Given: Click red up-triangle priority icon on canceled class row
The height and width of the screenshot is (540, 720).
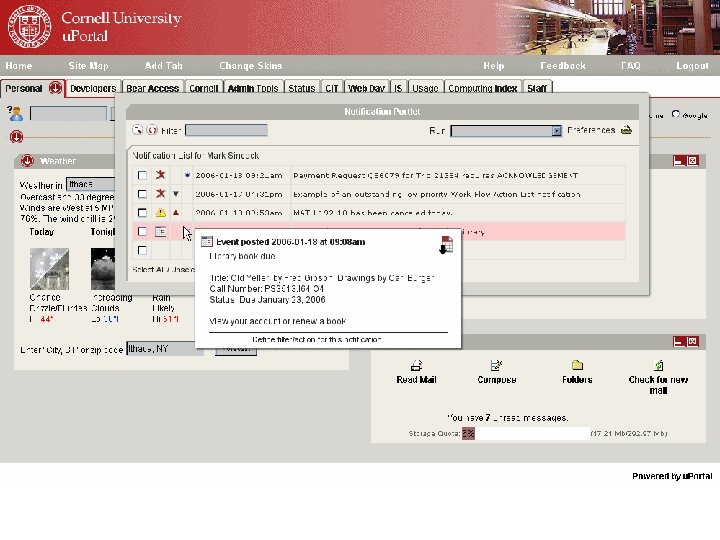Looking at the screenshot, I should tap(176, 213).
